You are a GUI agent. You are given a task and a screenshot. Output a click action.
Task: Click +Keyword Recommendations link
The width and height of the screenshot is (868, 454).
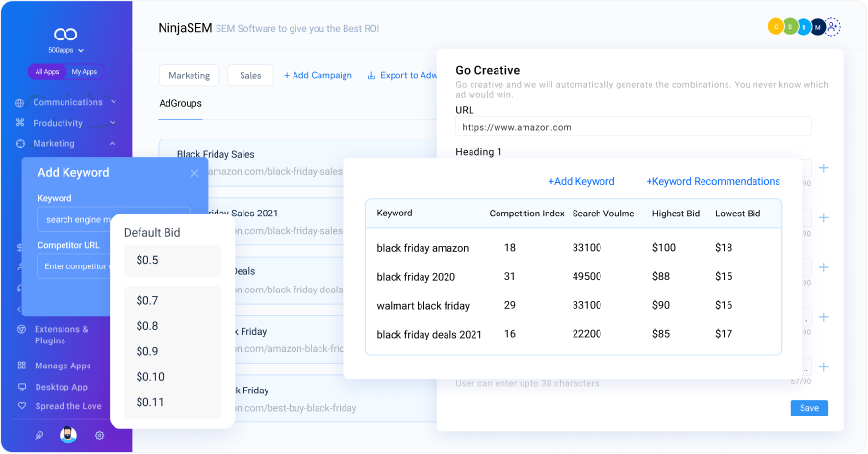[712, 181]
